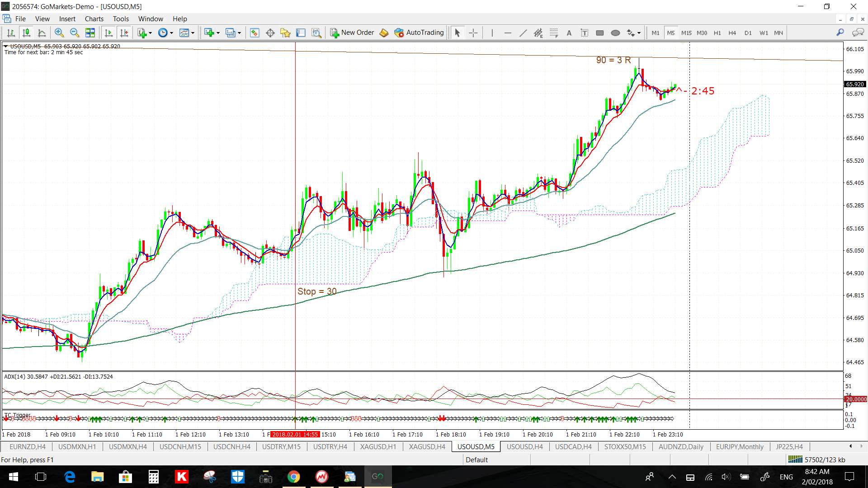The image size is (868, 488).
Task: Switch to the EURNZD,H4 chart tab
Action: point(27,446)
